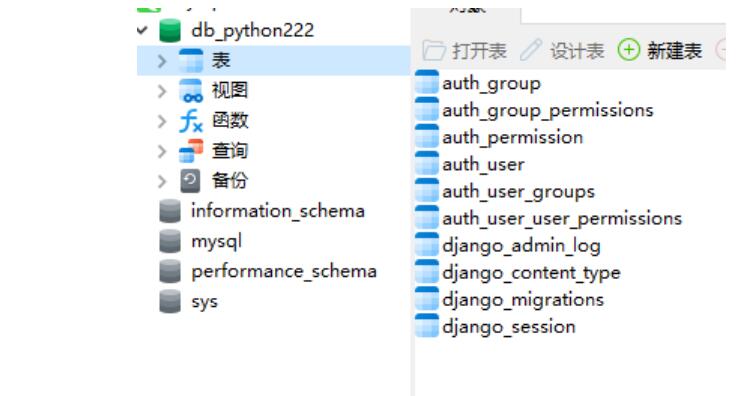Click the 查询 query icon
The width and height of the screenshot is (754, 396).
click(191, 151)
